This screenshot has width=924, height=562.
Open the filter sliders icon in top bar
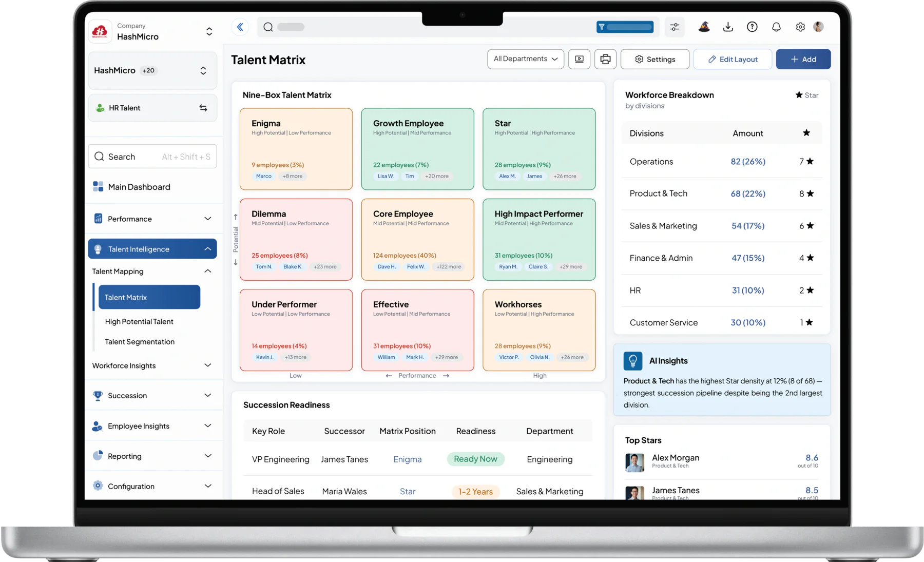coord(675,27)
